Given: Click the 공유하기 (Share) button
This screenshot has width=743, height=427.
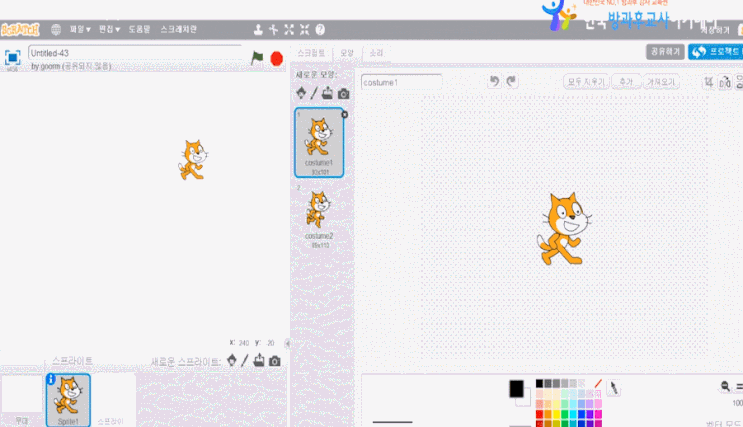Looking at the screenshot, I should (x=665, y=52).
